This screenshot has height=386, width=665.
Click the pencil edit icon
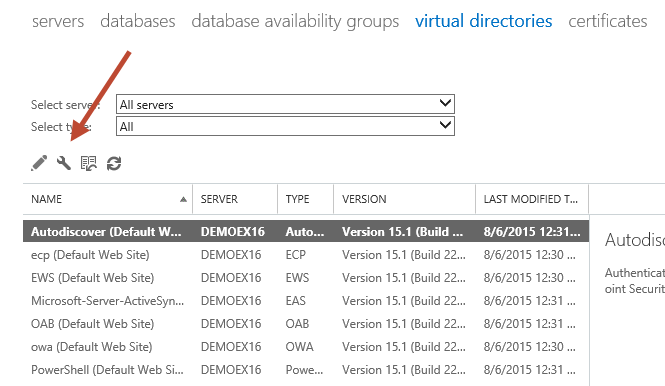[39, 163]
